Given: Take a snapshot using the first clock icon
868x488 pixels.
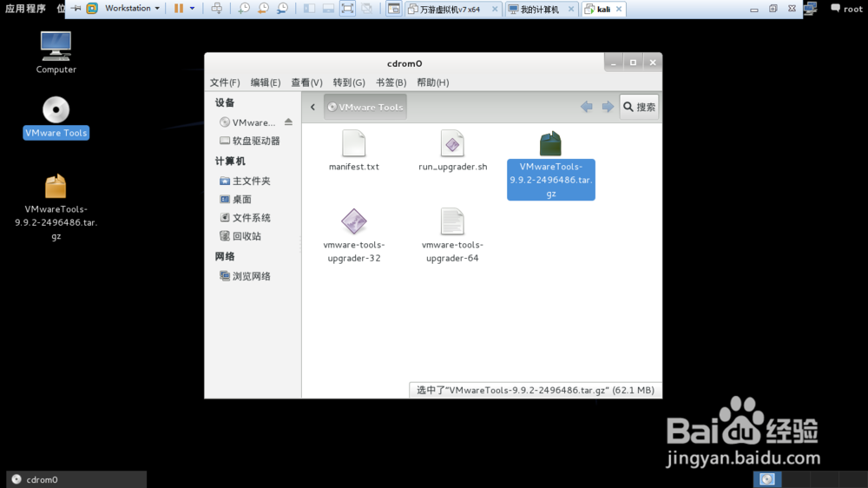Looking at the screenshot, I should point(244,9).
